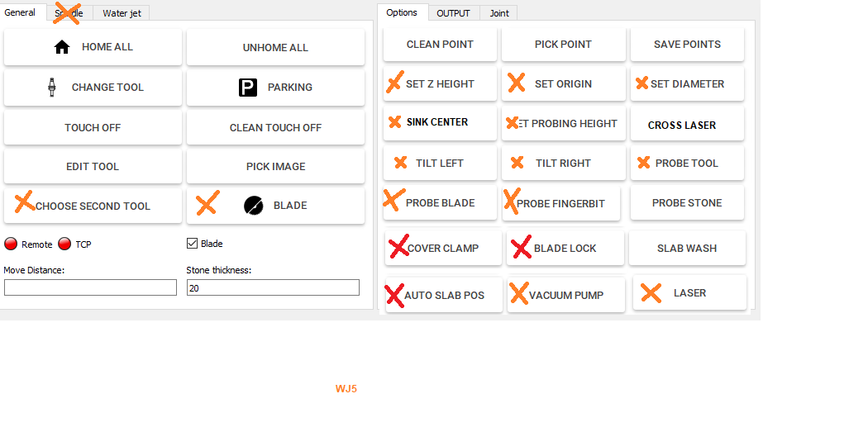
Task: Click the spark plug Change Tool icon
Action: click(52, 87)
